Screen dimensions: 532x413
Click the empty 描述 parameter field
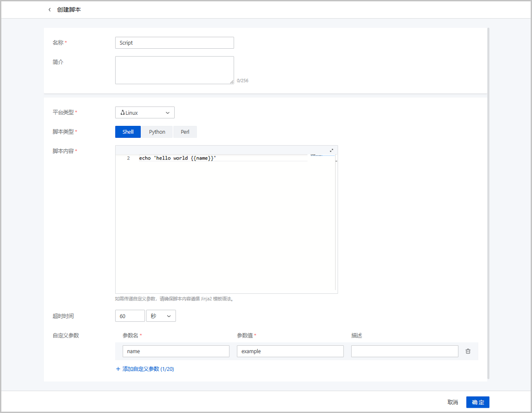click(x=404, y=351)
